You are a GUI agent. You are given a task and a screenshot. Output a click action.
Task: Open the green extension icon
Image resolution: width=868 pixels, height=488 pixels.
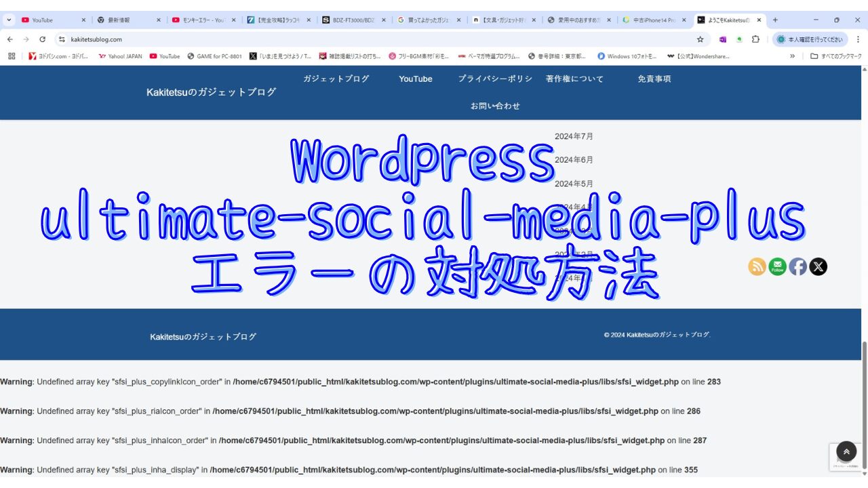tap(739, 39)
